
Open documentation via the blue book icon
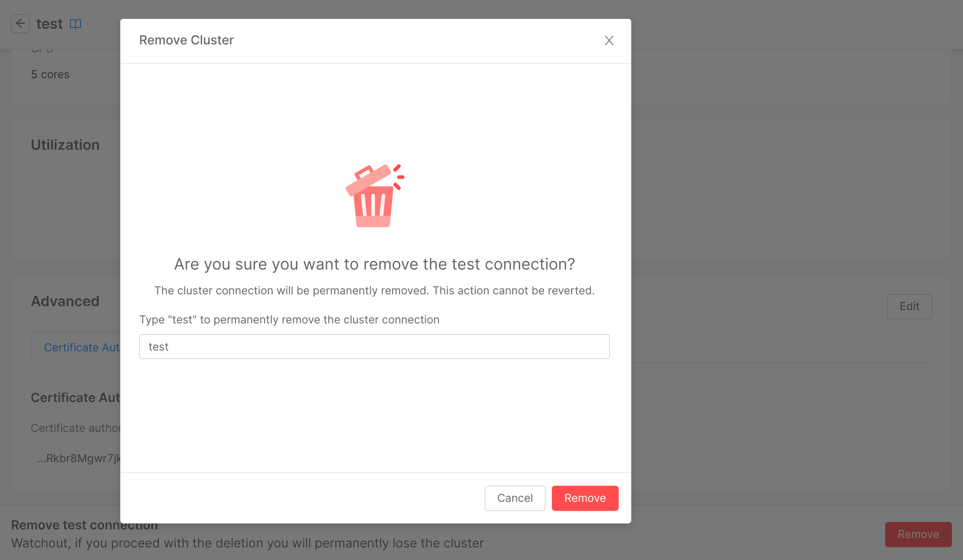pos(75,24)
